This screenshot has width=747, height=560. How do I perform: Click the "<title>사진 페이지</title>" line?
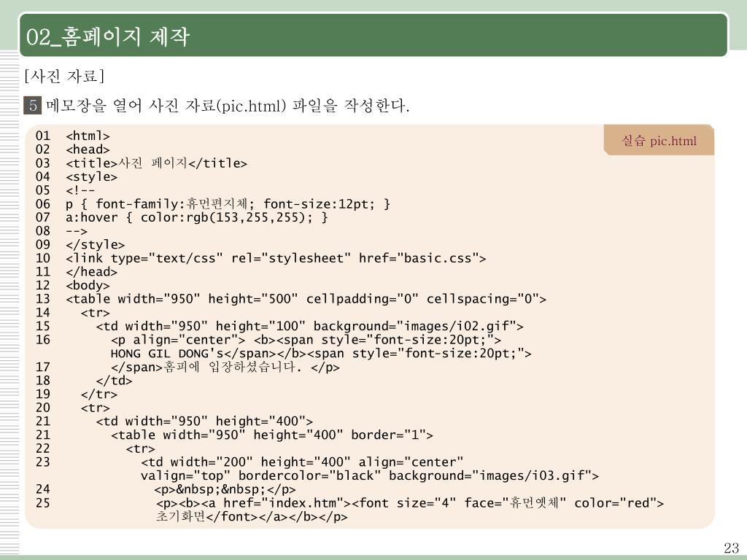[x=156, y=163]
